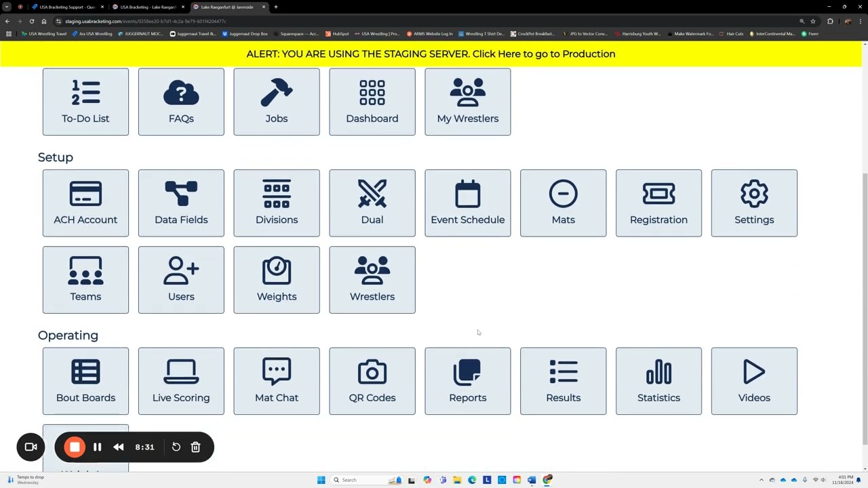Open the Mats setup tile
Viewport: 868px width, 488px height.
click(564, 203)
